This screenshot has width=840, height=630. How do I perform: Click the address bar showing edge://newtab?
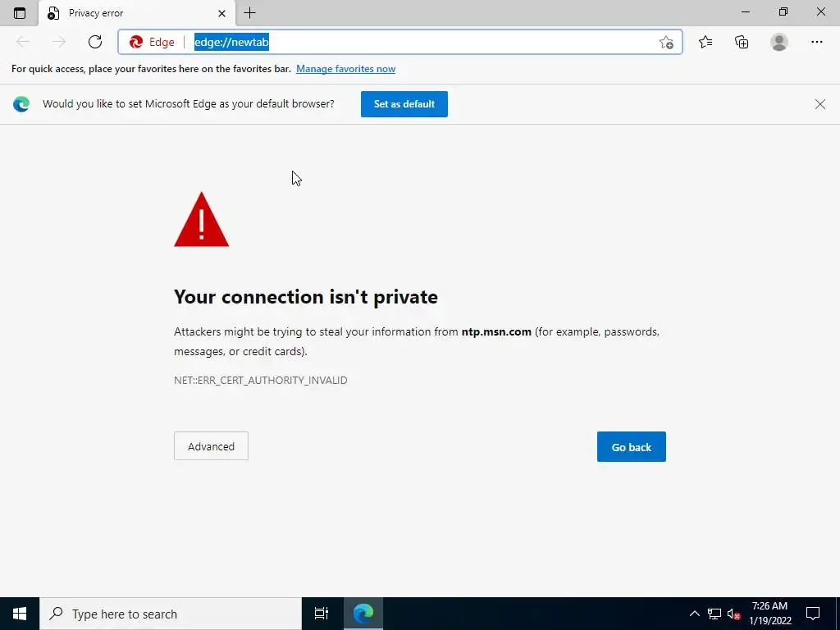pyautogui.click(x=400, y=42)
